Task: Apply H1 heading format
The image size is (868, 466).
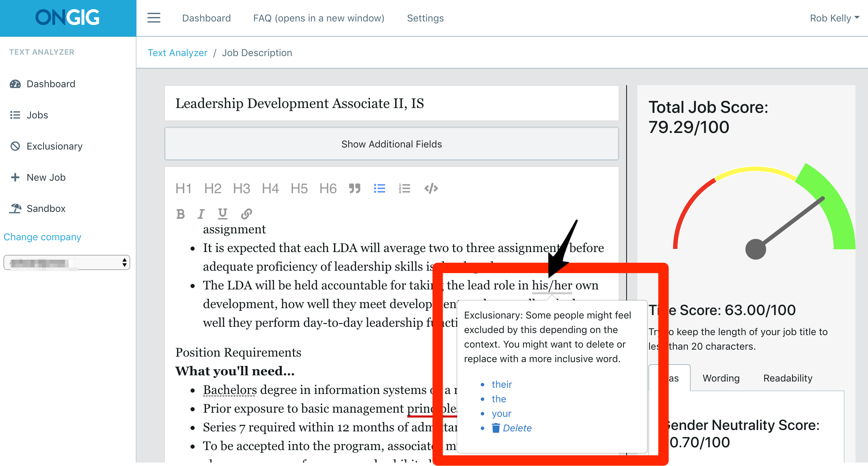Action: pyautogui.click(x=184, y=188)
